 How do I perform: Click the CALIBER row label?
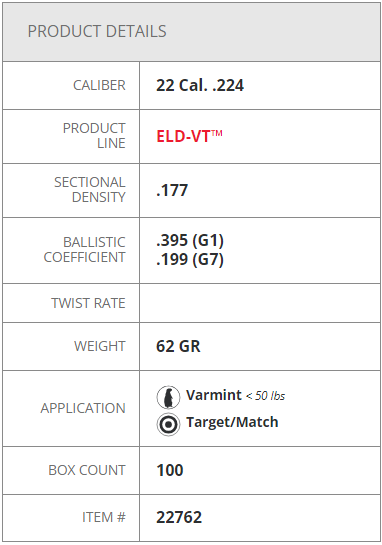(x=99, y=85)
